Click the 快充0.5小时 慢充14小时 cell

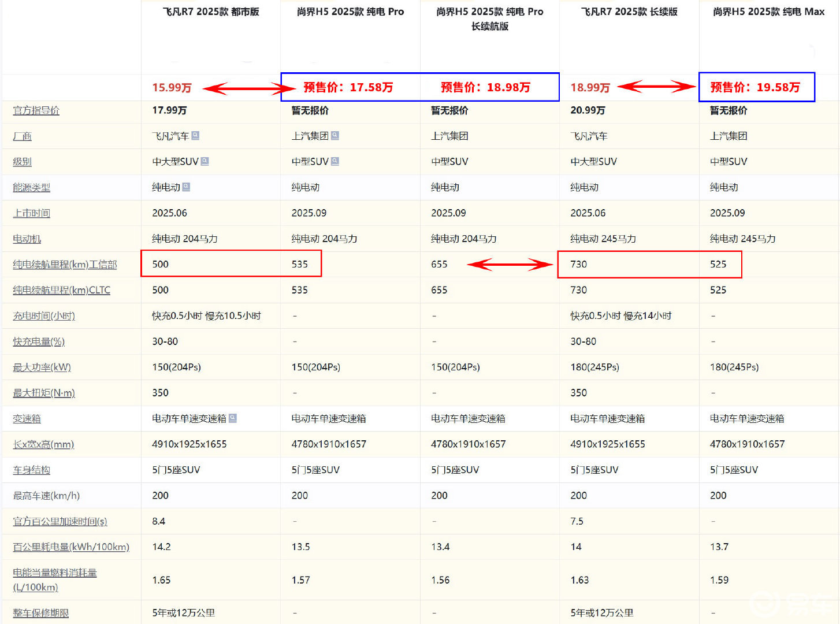tap(620, 316)
